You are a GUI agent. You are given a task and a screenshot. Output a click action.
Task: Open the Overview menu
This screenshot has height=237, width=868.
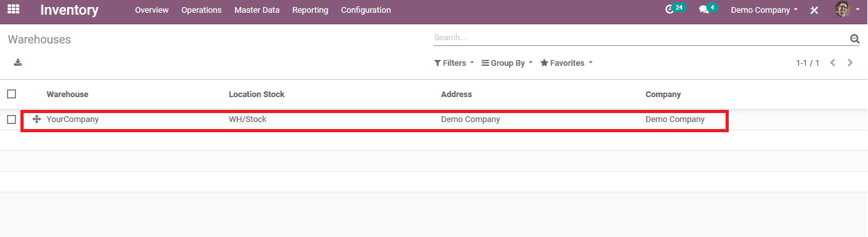point(152,10)
